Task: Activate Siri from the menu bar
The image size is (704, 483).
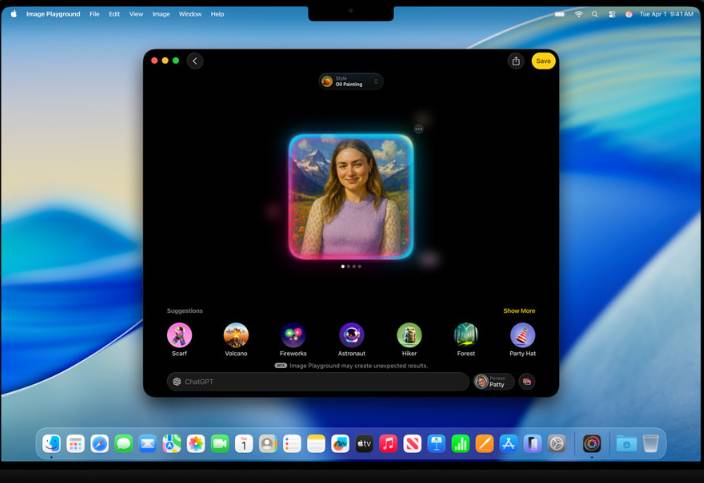Action: point(629,14)
